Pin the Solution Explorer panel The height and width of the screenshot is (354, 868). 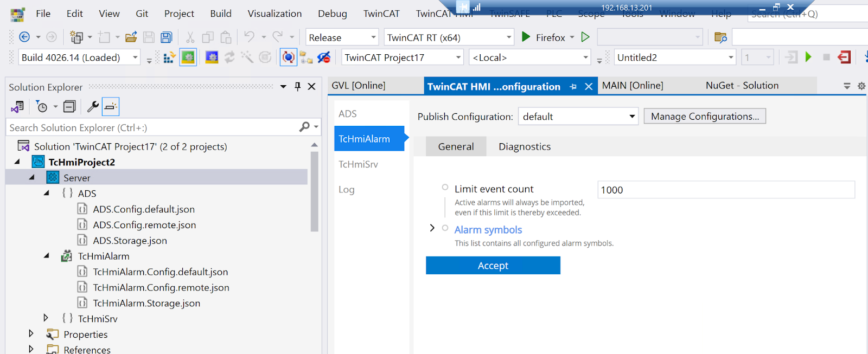(x=297, y=86)
